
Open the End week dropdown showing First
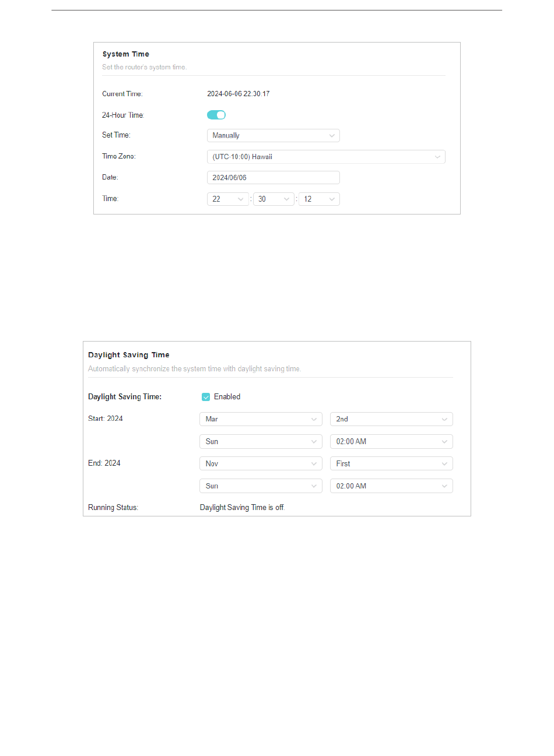[x=391, y=464]
